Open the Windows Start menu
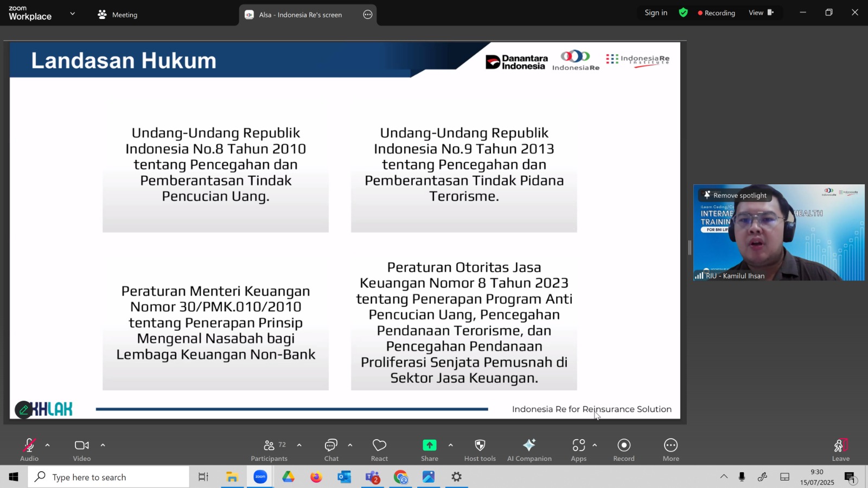 pyautogui.click(x=14, y=477)
